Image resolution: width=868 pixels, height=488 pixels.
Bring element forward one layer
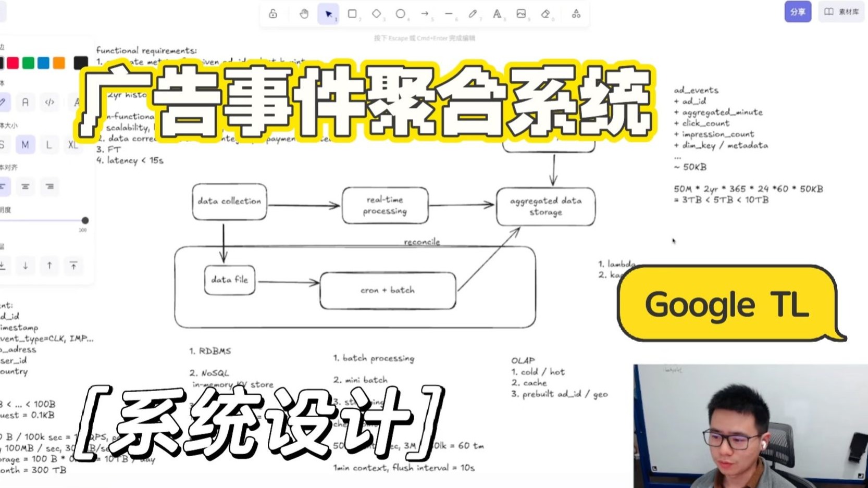(49, 266)
